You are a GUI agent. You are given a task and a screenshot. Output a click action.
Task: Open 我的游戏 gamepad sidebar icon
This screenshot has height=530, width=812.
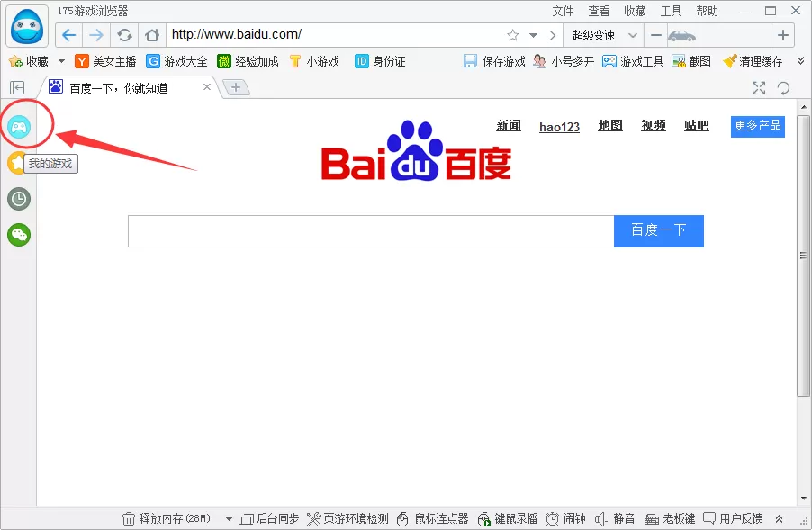19,127
